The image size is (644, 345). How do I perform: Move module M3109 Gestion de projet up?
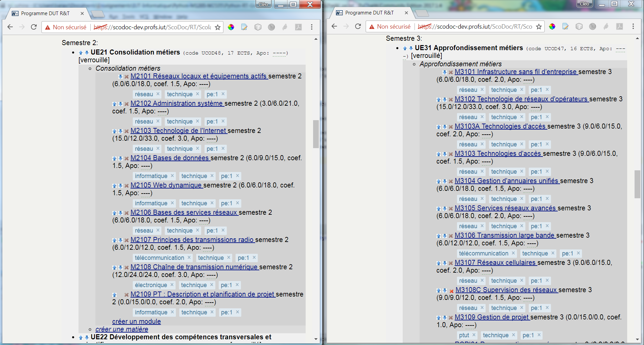pyautogui.click(x=438, y=318)
